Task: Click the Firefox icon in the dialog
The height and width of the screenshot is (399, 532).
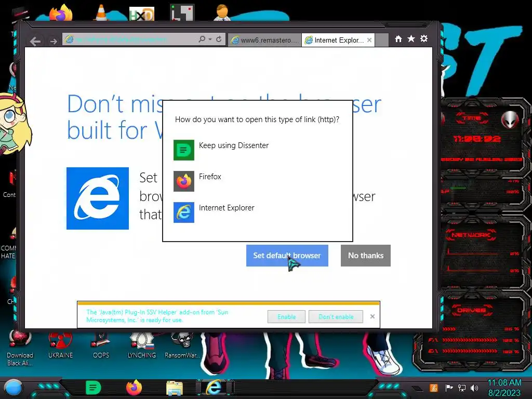Action: (184, 181)
